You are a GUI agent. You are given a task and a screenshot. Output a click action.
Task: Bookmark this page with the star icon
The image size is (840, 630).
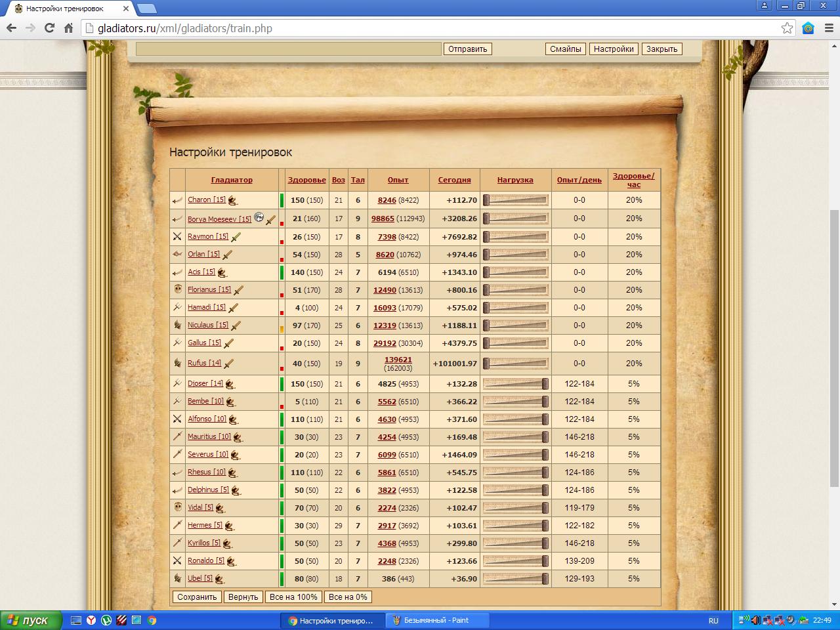[x=787, y=28]
